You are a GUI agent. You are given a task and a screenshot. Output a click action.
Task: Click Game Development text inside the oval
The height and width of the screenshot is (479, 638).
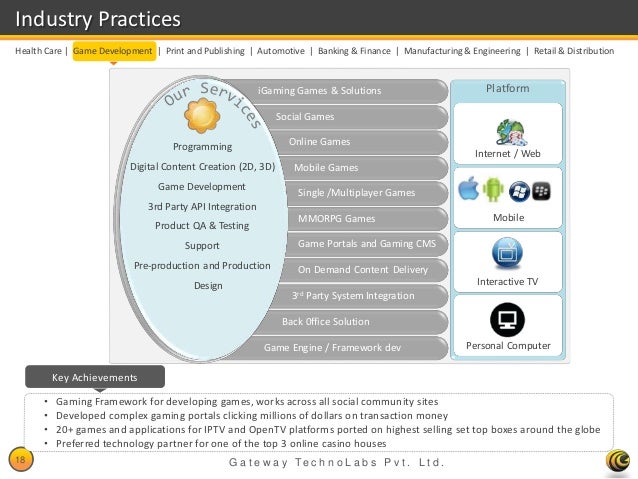click(x=201, y=187)
